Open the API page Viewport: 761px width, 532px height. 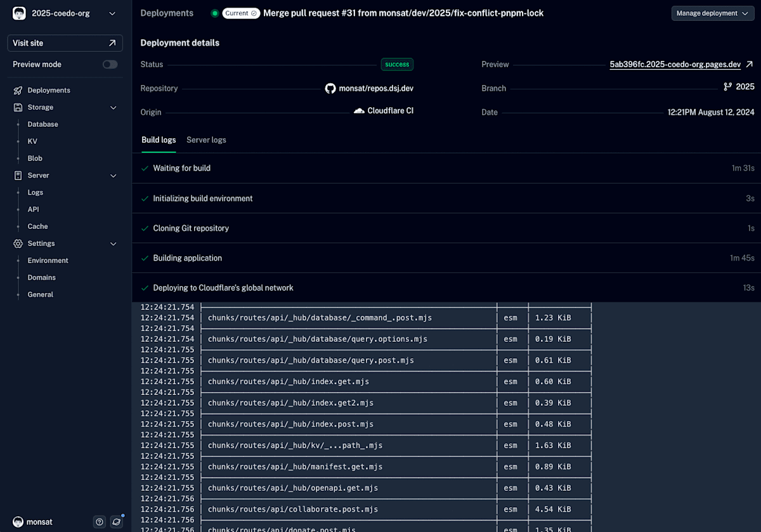tap(33, 209)
